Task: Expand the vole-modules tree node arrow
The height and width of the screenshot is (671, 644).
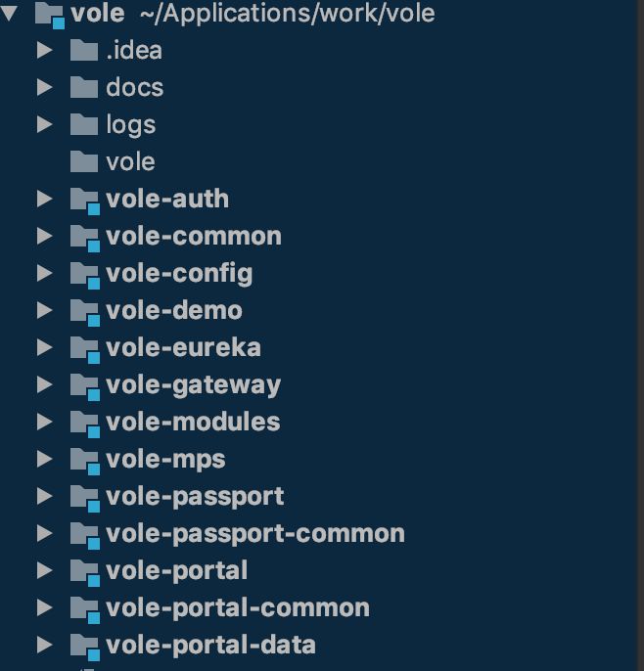Action: 44,422
